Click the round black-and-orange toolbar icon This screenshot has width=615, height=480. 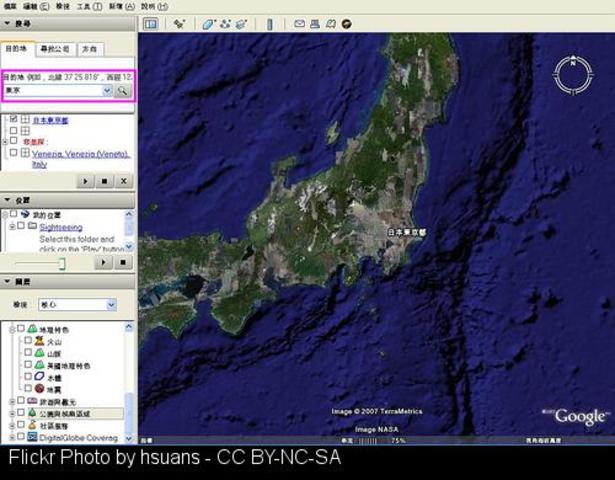click(x=346, y=24)
